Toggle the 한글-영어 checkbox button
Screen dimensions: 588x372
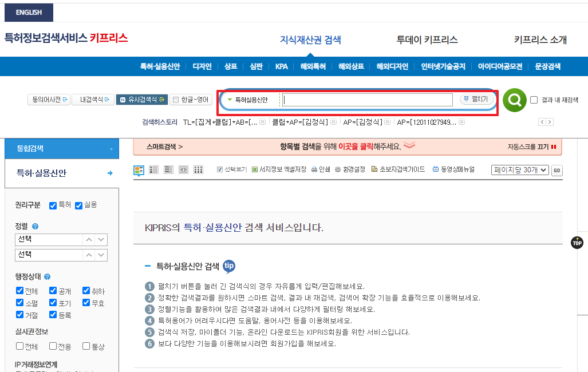[x=191, y=100]
